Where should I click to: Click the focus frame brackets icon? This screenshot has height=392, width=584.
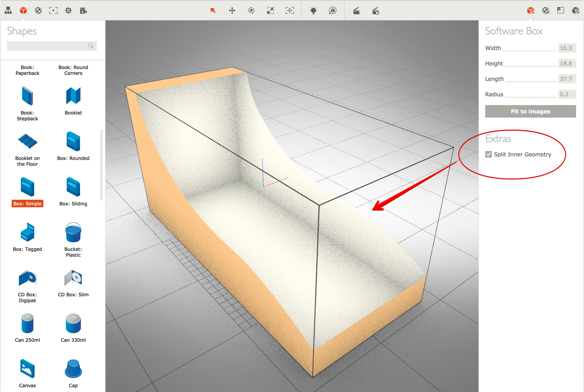pos(53,10)
